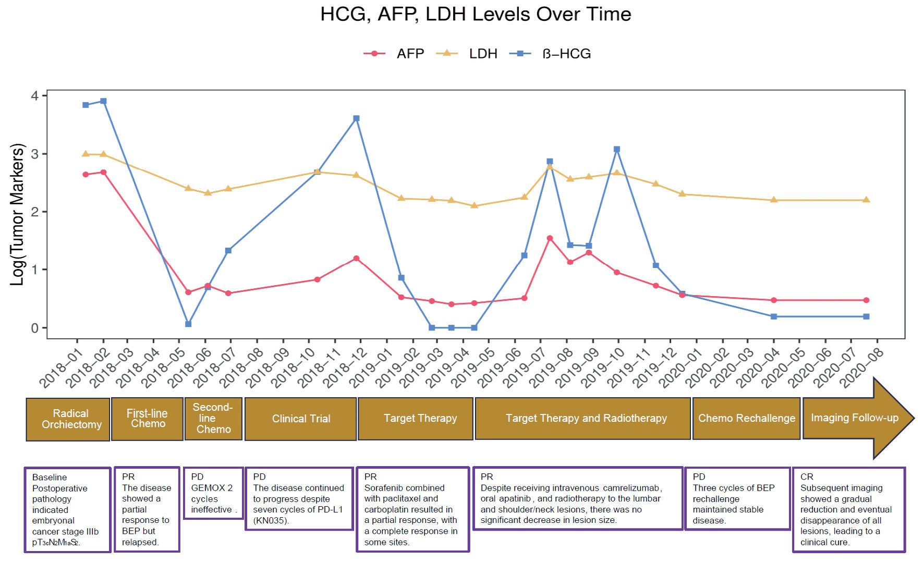Click the LDH yellow triangle legend marker
The height and width of the screenshot is (562, 924).
pyautogui.click(x=446, y=53)
